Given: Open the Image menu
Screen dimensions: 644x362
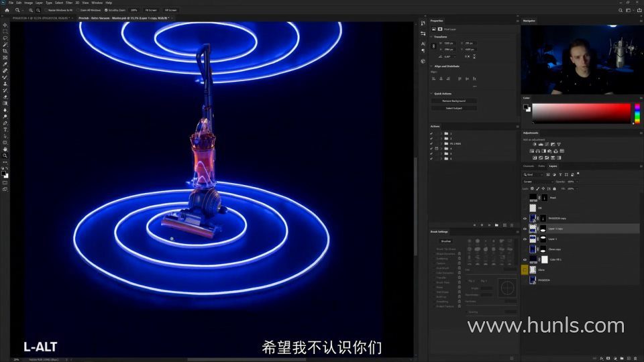Looking at the screenshot, I should point(28,3).
